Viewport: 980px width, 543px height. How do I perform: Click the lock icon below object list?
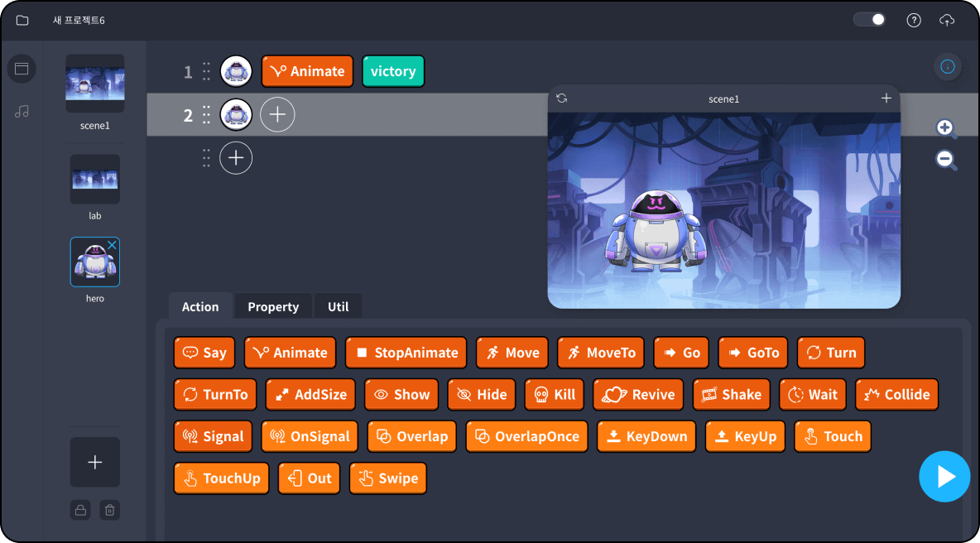[80, 511]
